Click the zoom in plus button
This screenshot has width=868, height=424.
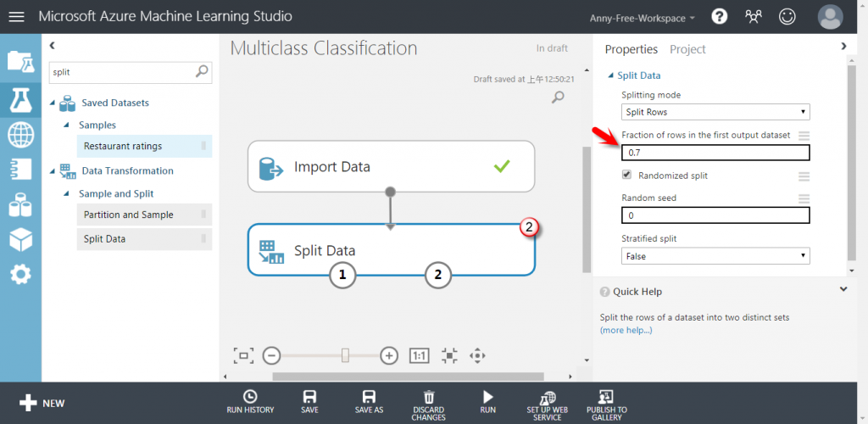(x=390, y=355)
